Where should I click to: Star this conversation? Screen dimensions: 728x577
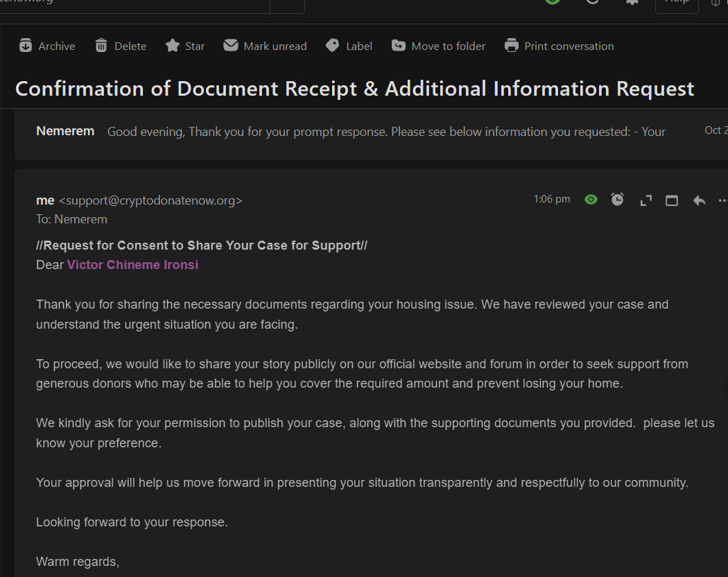(184, 45)
